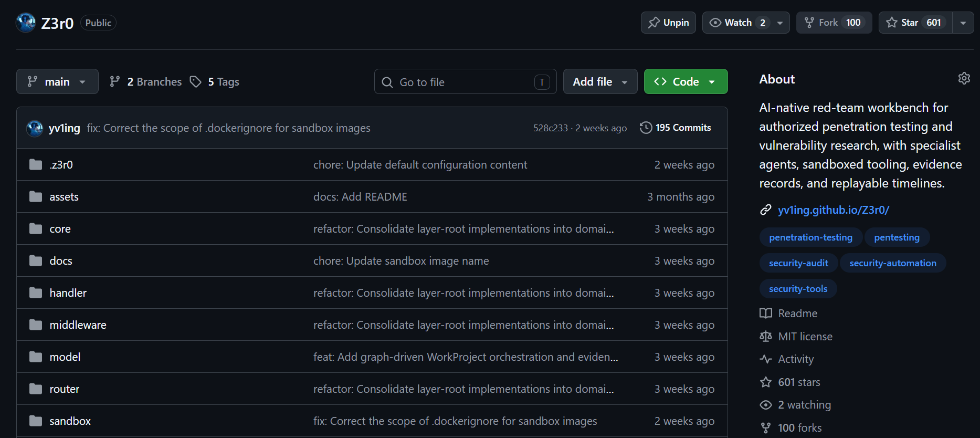980x438 pixels.
Task: Click the yv1ing commit author avatar
Action: (x=35, y=128)
